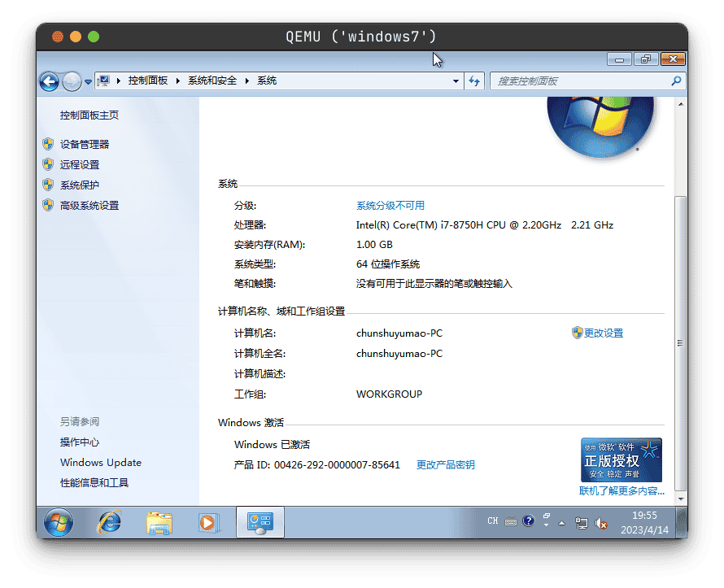Image resolution: width=724 pixels, height=588 pixels.
Task: Click the language bar help icon
Action: pos(528,521)
